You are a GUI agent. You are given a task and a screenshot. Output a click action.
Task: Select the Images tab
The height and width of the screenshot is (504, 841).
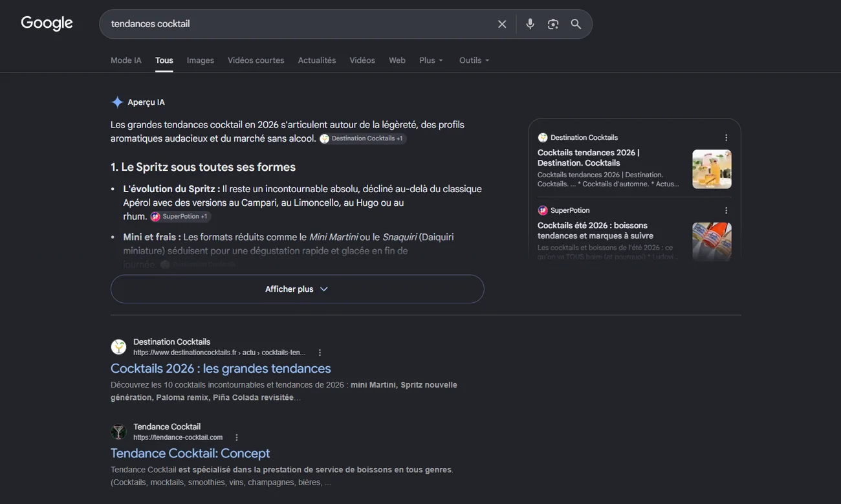(201, 60)
